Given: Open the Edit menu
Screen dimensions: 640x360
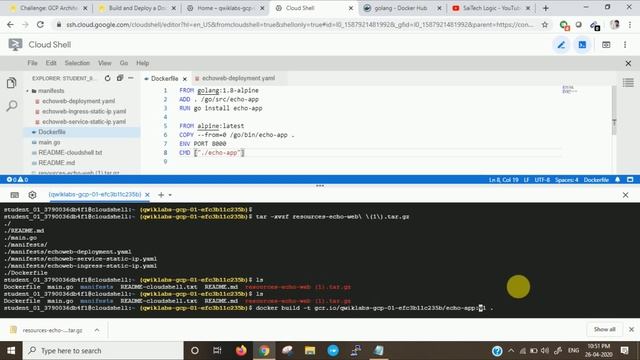Looking at the screenshot, I should pos(51,63).
